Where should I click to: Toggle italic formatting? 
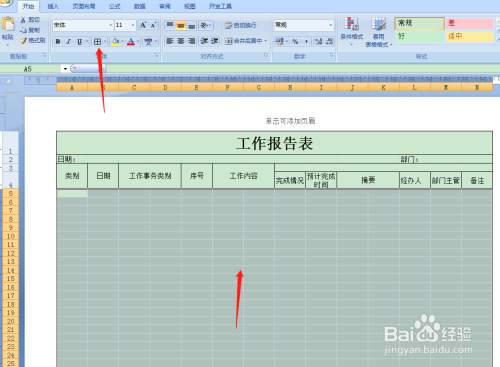click(x=68, y=42)
